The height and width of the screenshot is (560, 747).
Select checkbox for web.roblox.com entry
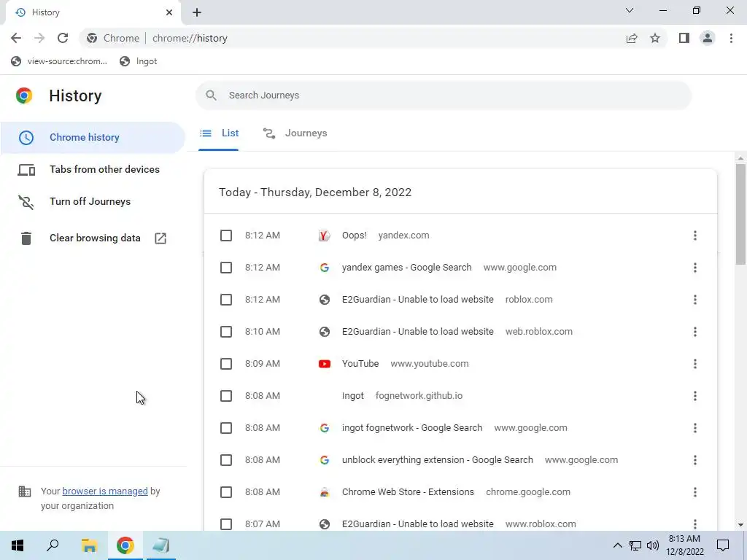(226, 332)
